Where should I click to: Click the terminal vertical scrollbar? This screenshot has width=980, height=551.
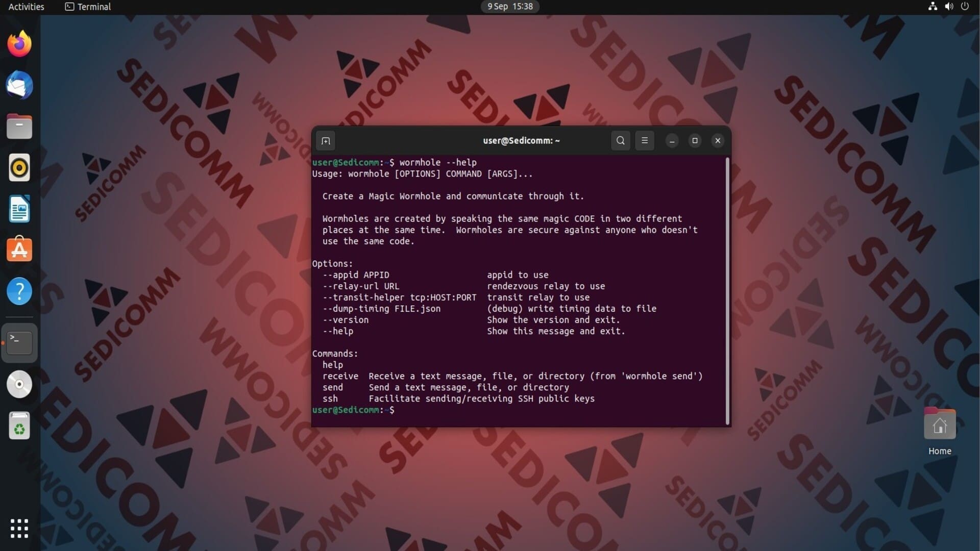click(x=727, y=291)
